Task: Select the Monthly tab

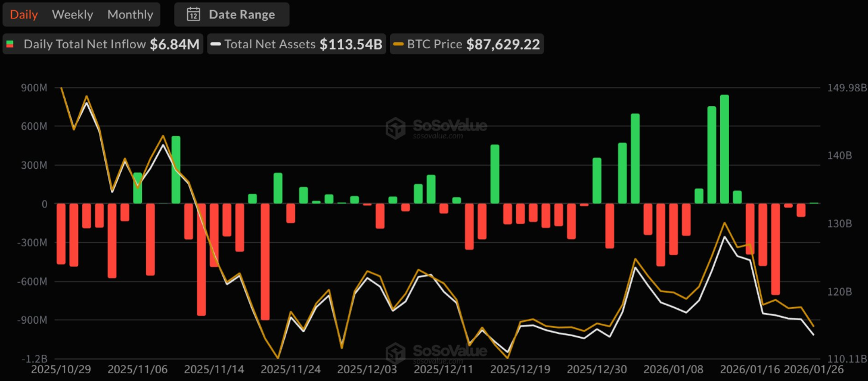Action: click(x=130, y=15)
